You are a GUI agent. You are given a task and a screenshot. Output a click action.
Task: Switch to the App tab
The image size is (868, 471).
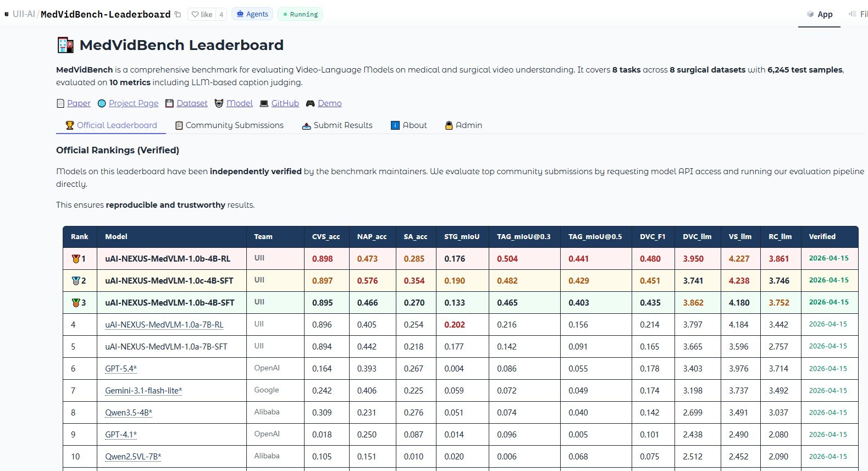click(819, 14)
